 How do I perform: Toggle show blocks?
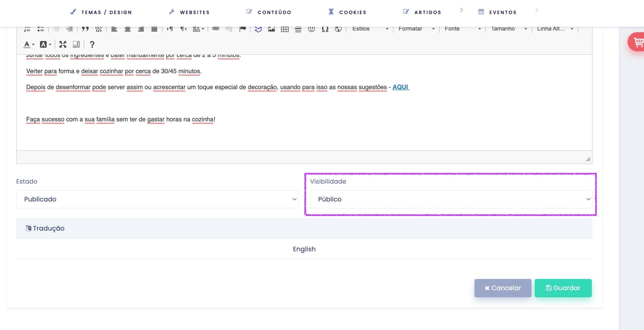[x=76, y=45]
